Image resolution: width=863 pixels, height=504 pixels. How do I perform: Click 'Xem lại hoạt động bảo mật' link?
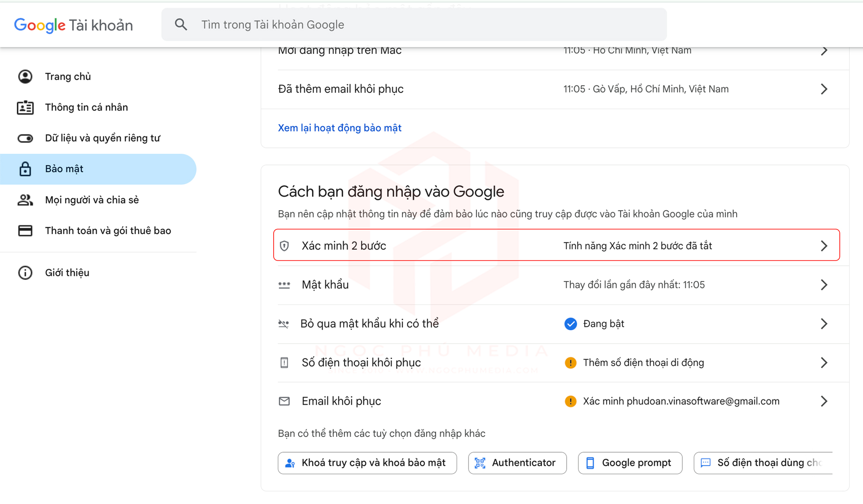tap(340, 128)
